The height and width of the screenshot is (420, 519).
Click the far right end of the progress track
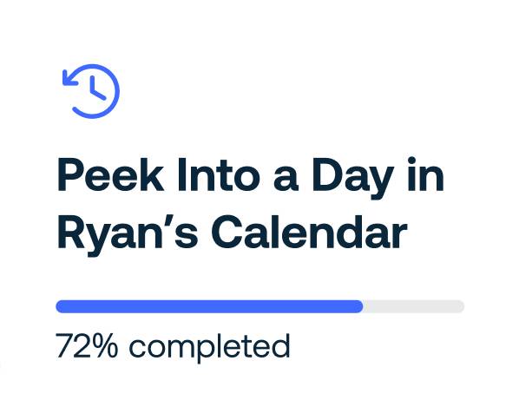[x=460, y=306]
